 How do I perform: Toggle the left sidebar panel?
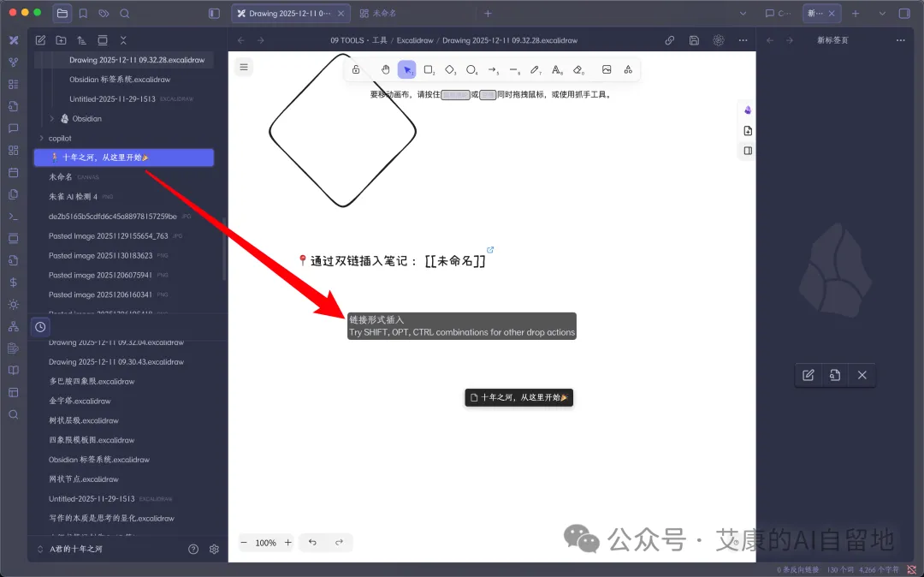(x=215, y=13)
